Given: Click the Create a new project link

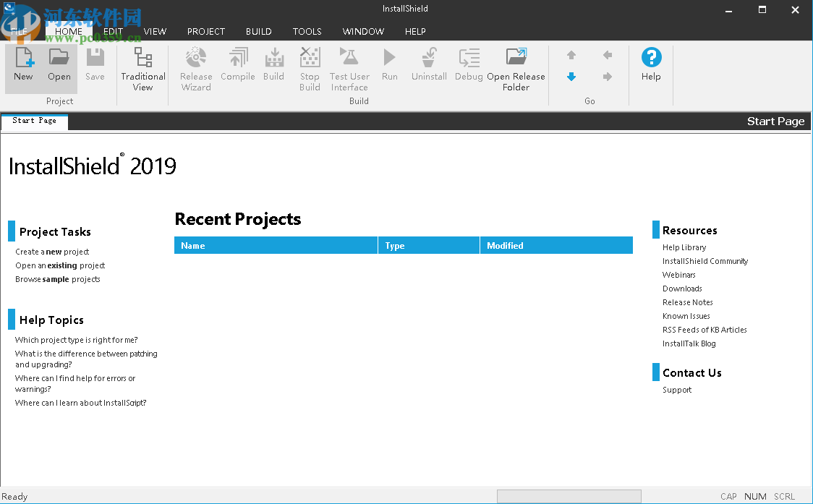Looking at the screenshot, I should 53,252.
